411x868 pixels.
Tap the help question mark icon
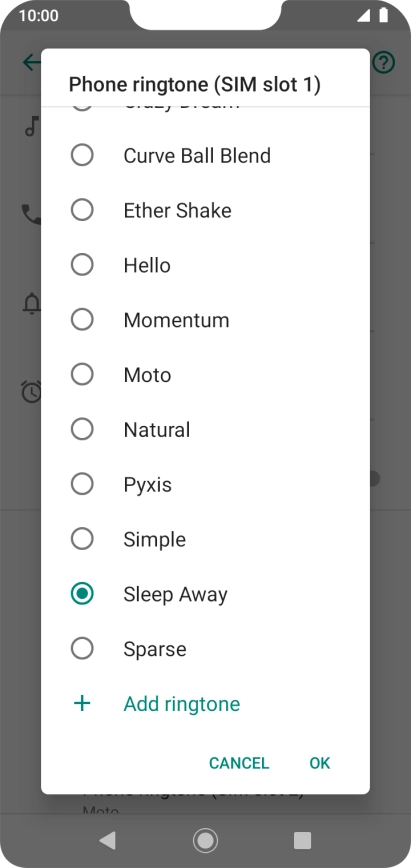tap(383, 63)
